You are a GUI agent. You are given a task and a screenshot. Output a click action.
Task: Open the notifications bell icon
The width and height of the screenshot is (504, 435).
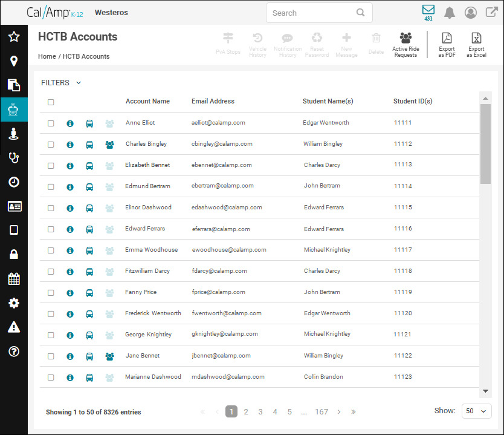tap(450, 13)
